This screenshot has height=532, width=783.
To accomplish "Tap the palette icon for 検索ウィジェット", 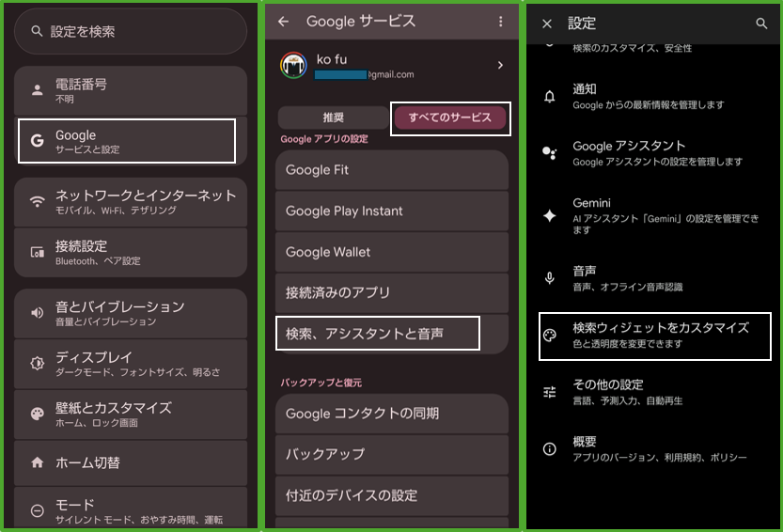I will (x=551, y=336).
